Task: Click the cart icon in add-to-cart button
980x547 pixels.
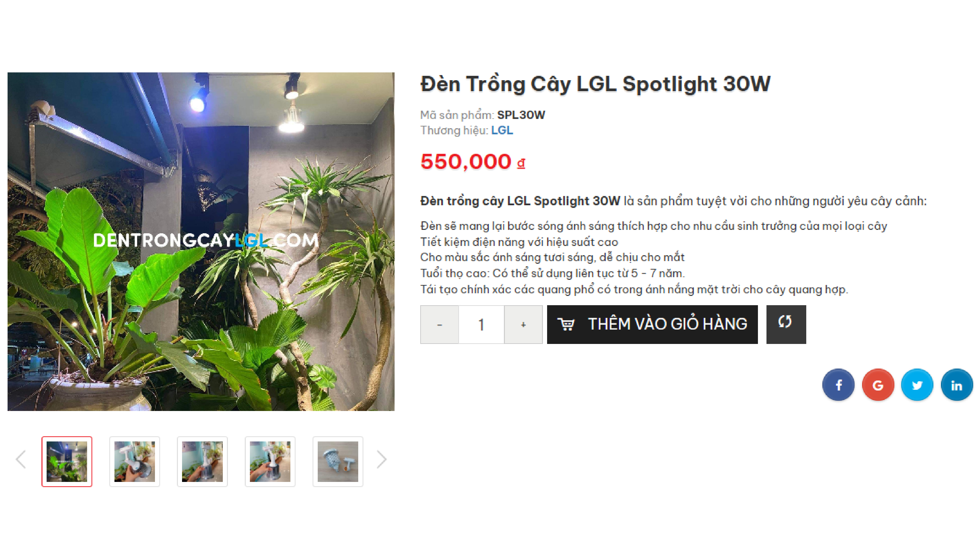Action: click(x=566, y=324)
